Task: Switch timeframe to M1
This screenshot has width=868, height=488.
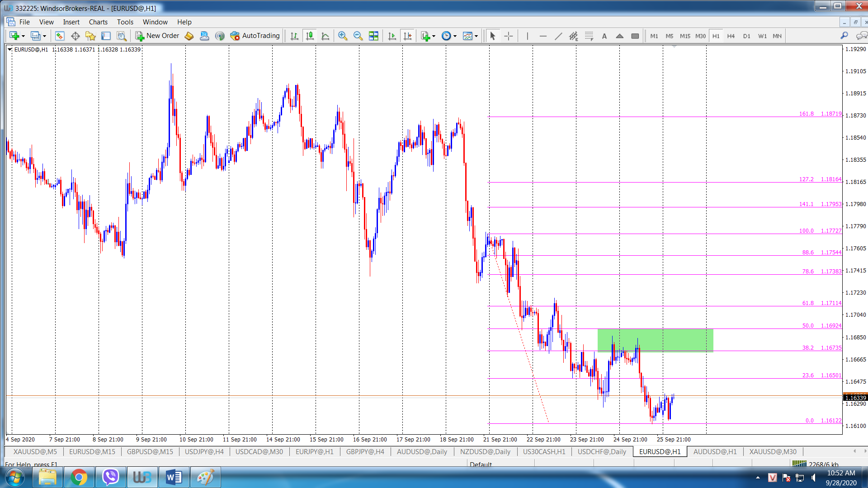Action: coord(654,36)
